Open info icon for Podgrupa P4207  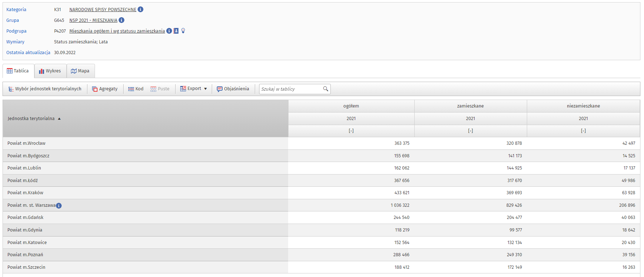[169, 31]
